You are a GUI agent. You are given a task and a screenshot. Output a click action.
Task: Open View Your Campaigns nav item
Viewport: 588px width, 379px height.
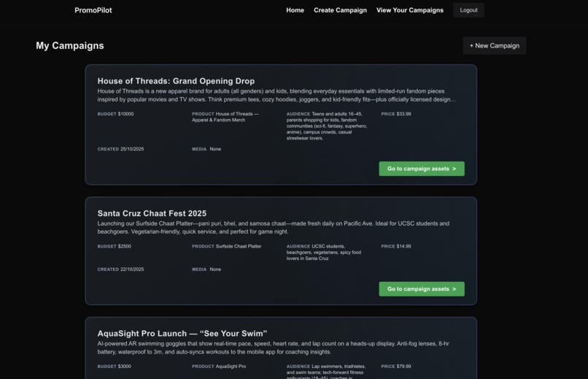point(410,10)
